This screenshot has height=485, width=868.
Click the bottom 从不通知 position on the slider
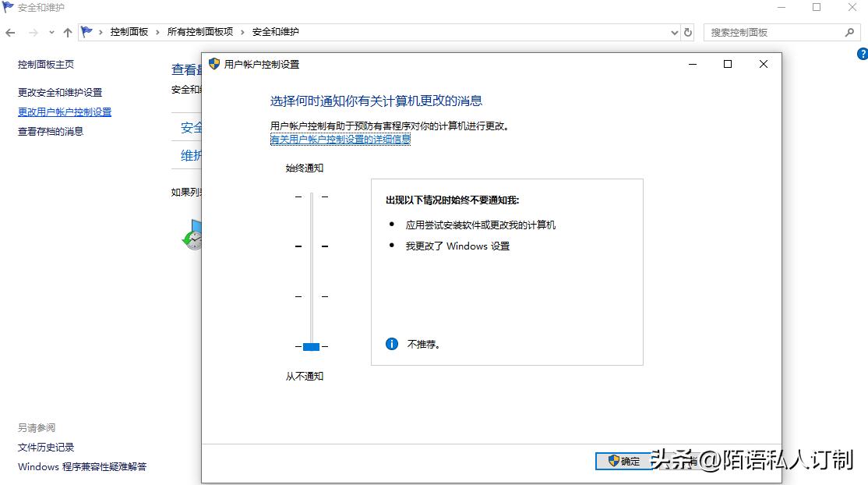(311, 346)
